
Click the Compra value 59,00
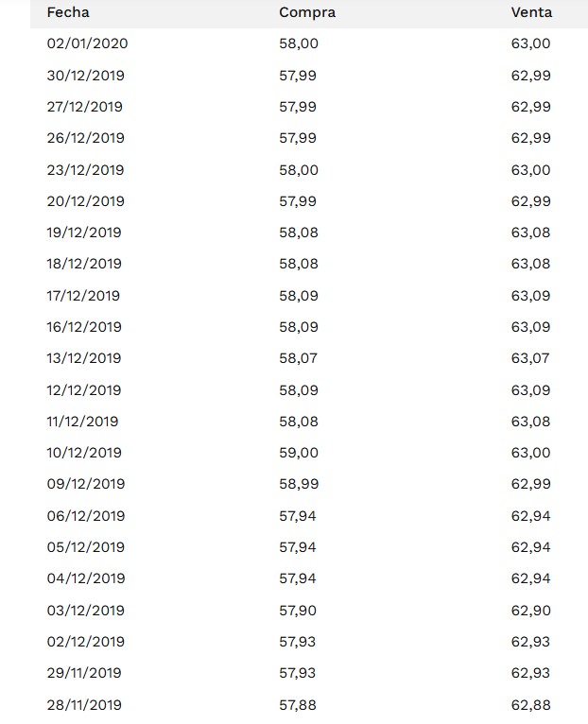(x=299, y=453)
